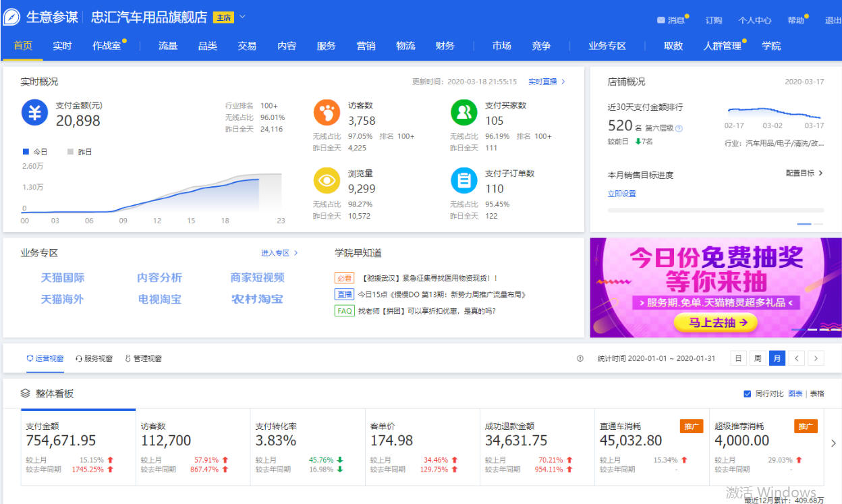Click the help icon beside 第六层级

[679, 128]
